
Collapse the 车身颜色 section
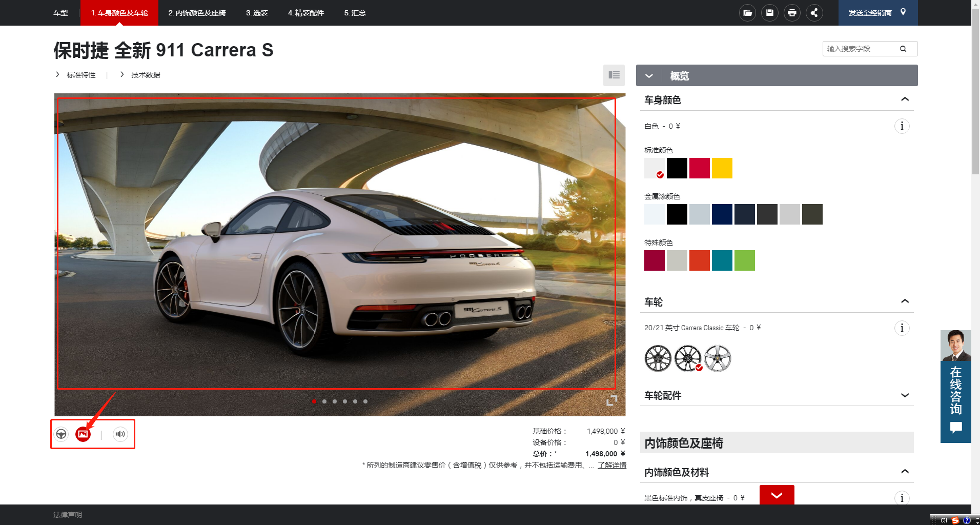pos(905,99)
